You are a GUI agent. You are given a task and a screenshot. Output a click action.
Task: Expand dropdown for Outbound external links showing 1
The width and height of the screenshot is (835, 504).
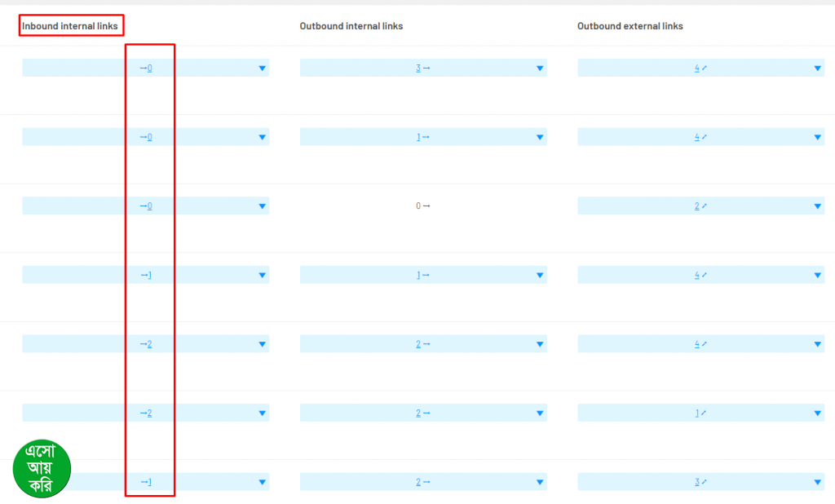[817, 413]
